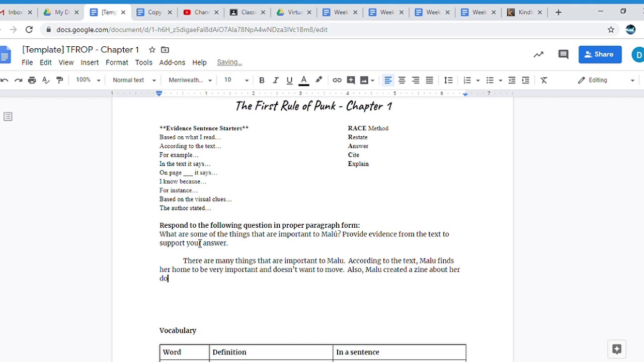Toggle bold formatting

[x=262, y=80]
